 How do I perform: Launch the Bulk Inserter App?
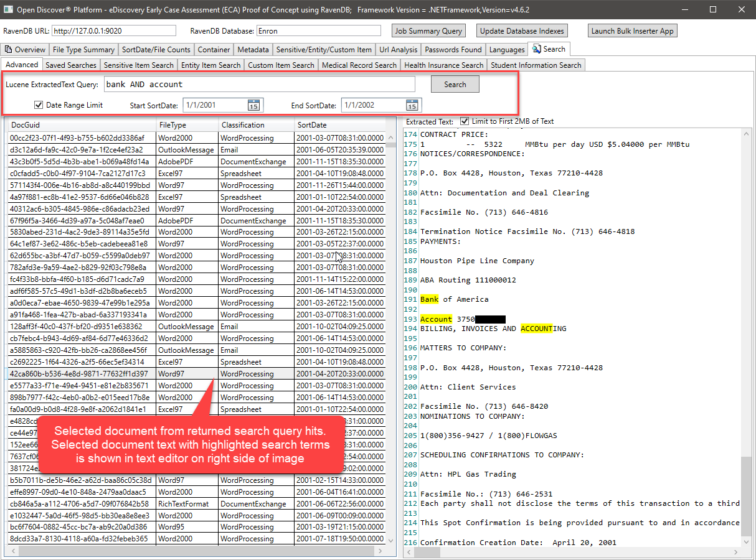point(632,31)
